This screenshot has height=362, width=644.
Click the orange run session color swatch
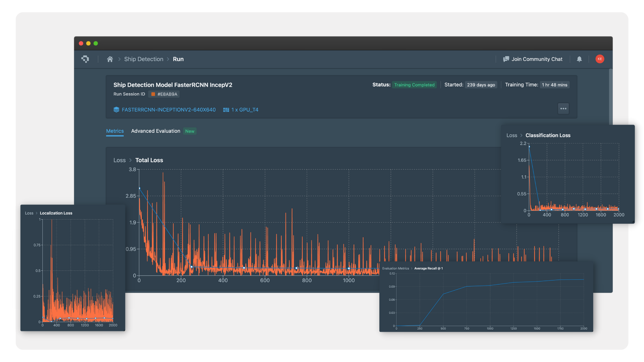[x=153, y=94]
